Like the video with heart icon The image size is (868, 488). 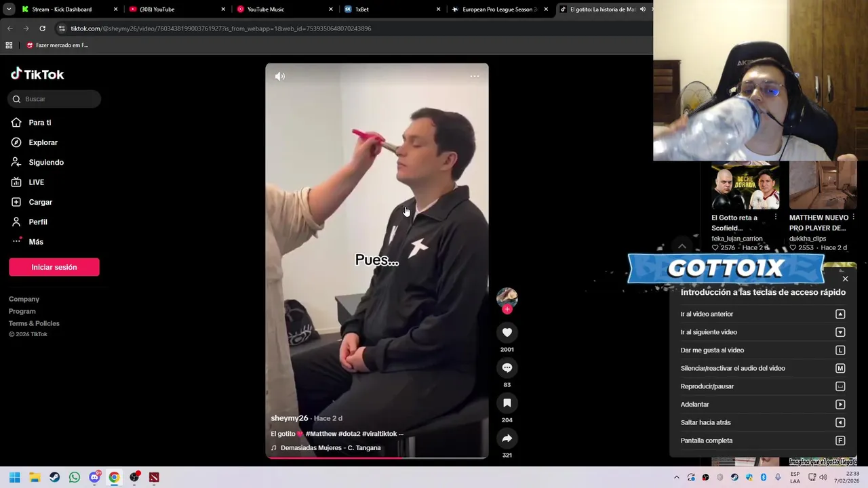(x=507, y=332)
